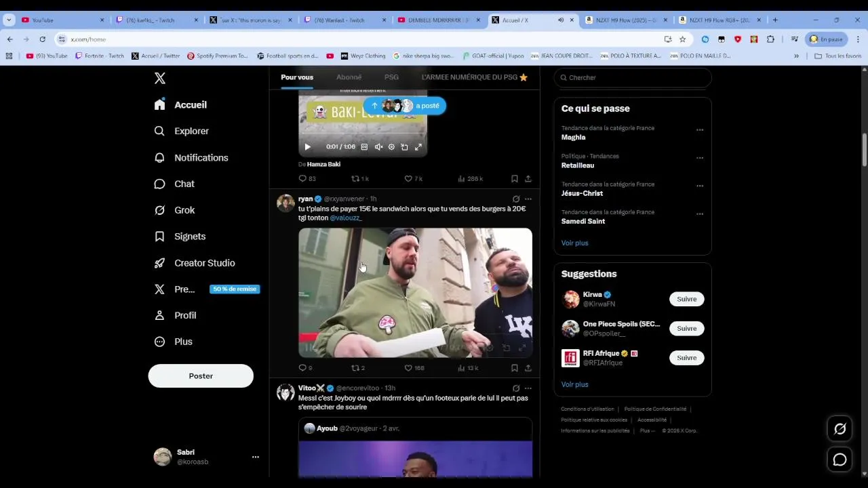Screen dimensions: 868x488
Task: Open ryan's profile avatar
Action: coord(285,203)
